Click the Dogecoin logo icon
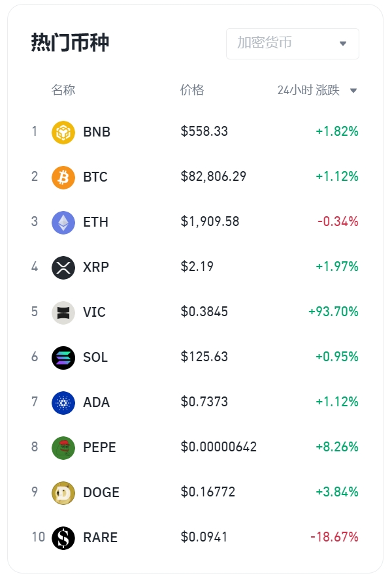This screenshot has width=392, height=582. pos(63,493)
